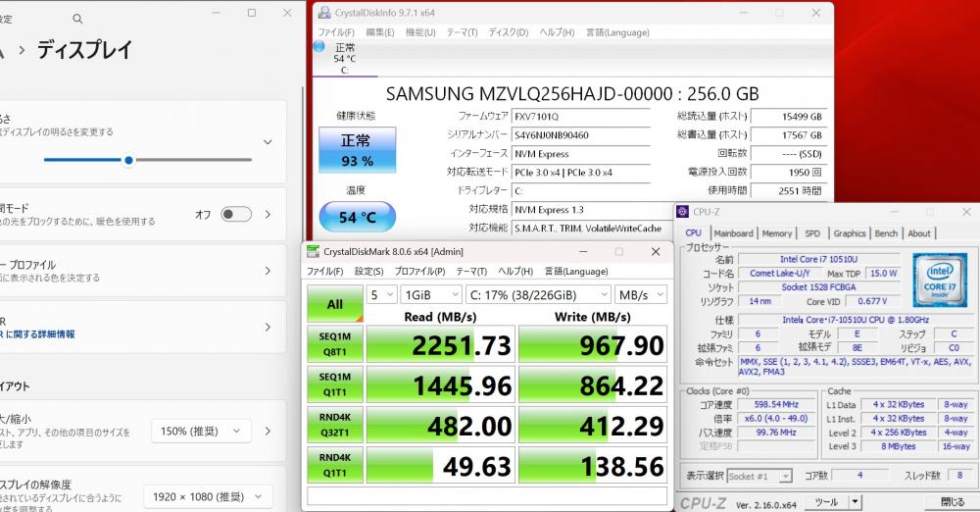Image resolution: width=980 pixels, height=512 pixels.
Task: Open the HDR settings chevron
Action: tap(268, 327)
